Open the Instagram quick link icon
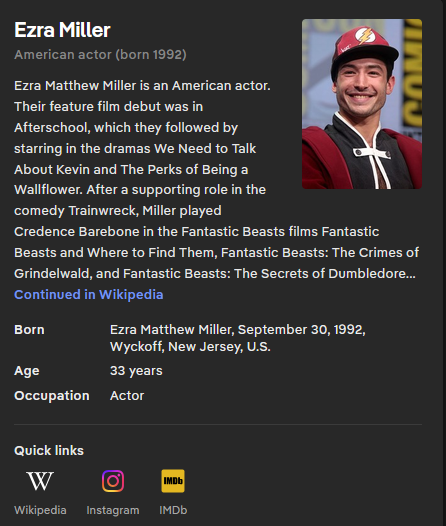Screen dimensions: 446x526 point(113,481)
